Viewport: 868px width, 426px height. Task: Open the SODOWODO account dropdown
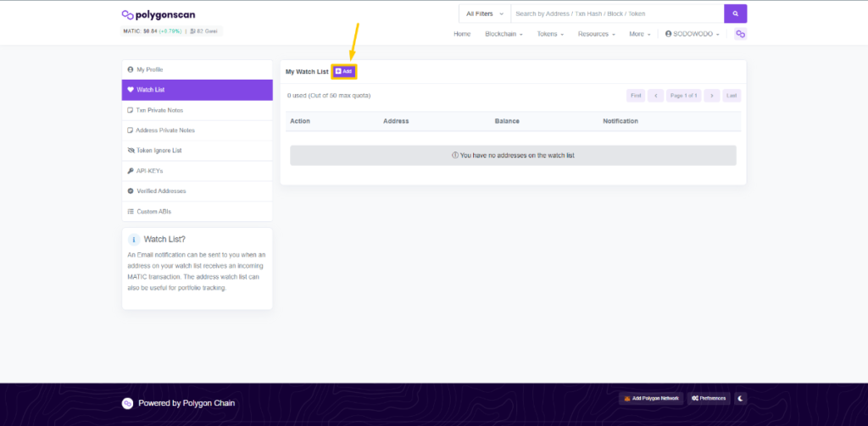692,35
